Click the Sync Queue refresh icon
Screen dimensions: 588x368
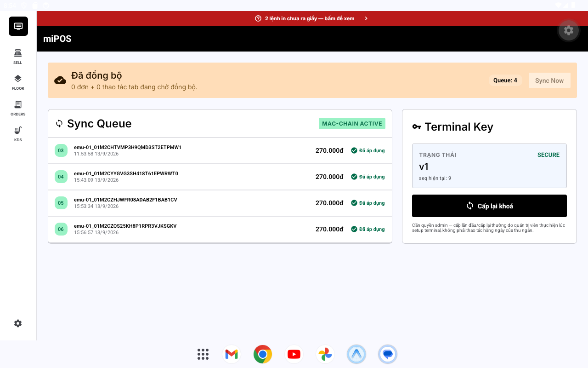tap(59, 123)
